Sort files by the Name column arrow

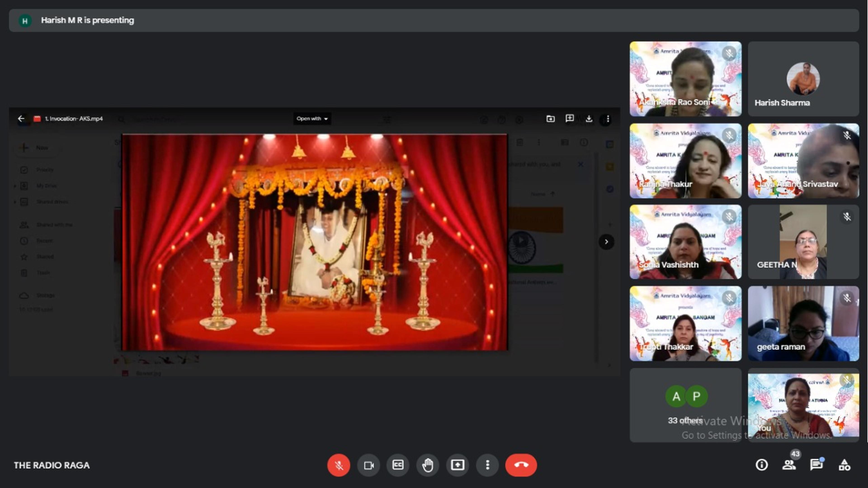552,194
